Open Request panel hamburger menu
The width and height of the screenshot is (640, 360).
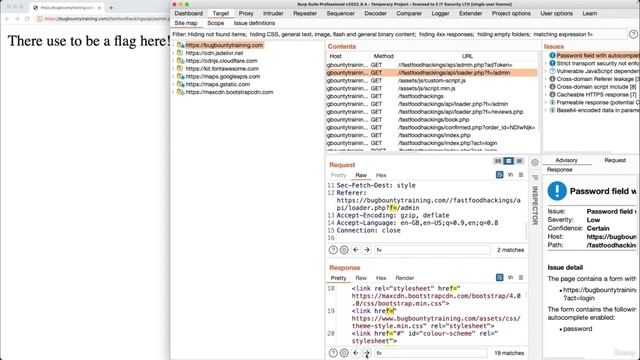521,175
